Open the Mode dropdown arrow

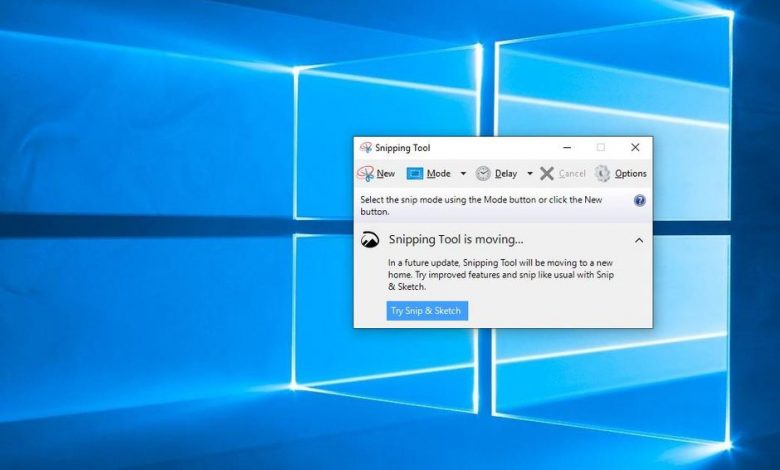point(463,173)
